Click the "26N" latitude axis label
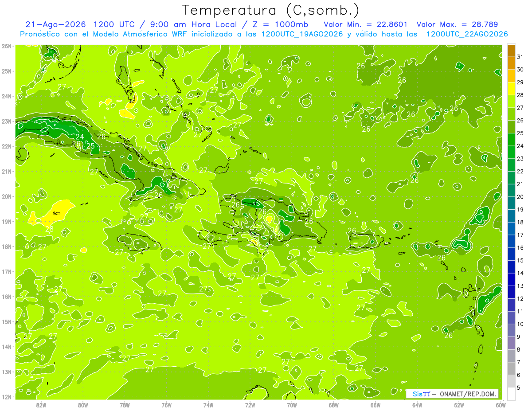 pyautogui.click(x=7, y=46)
